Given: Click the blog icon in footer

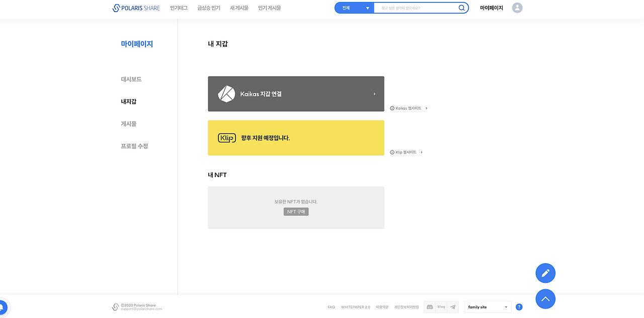Looking at the screenshot, I should pyautogui.click(x=441, y=307).
